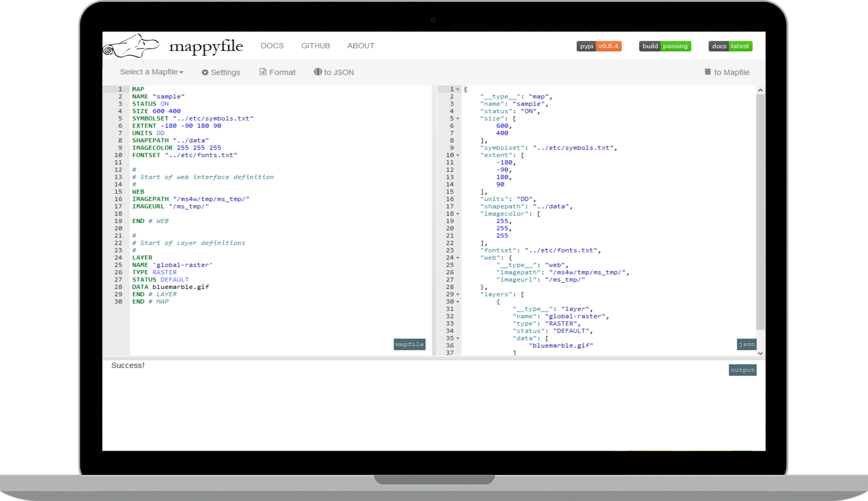The width and height of the screenshot is (868, 501).
Task: Collapse the "size" fold arrow on line 5
Action: click(458, 119)
